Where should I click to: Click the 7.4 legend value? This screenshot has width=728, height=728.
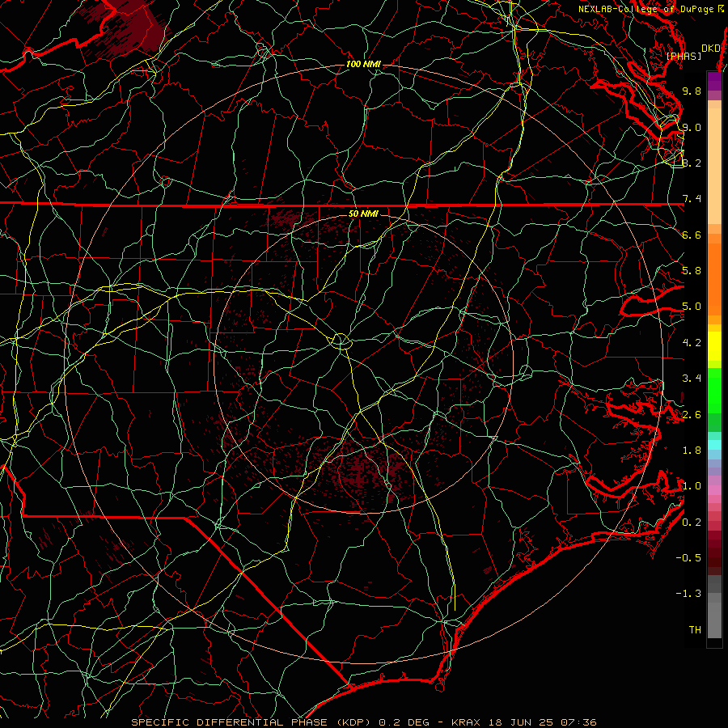692,199
